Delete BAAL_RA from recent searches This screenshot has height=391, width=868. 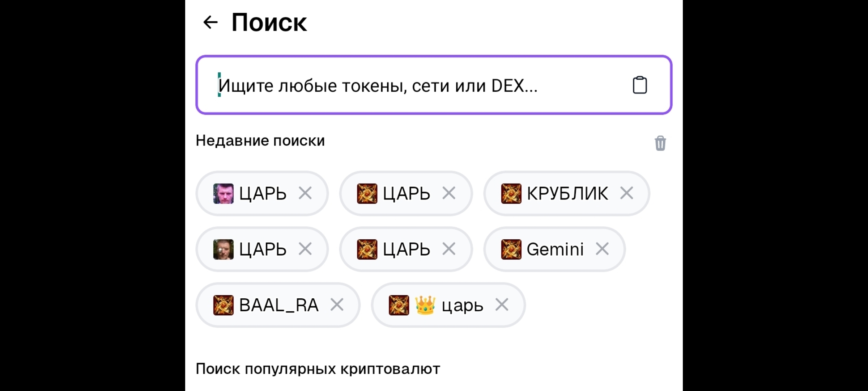point(337,305)
